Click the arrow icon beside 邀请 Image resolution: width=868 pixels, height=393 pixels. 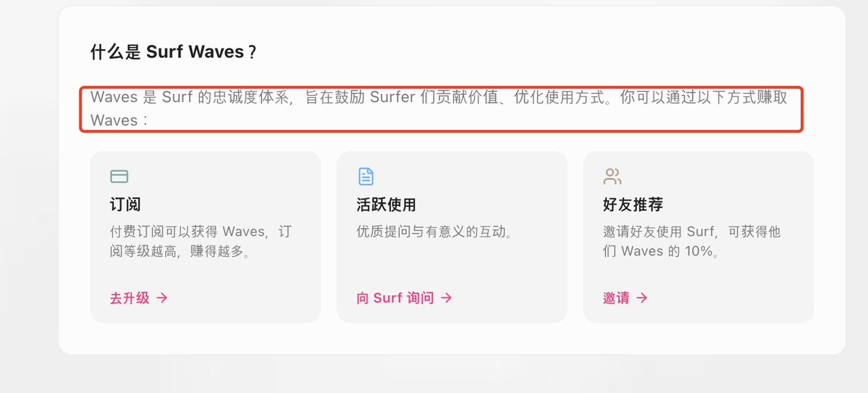[x=641, y=297]
